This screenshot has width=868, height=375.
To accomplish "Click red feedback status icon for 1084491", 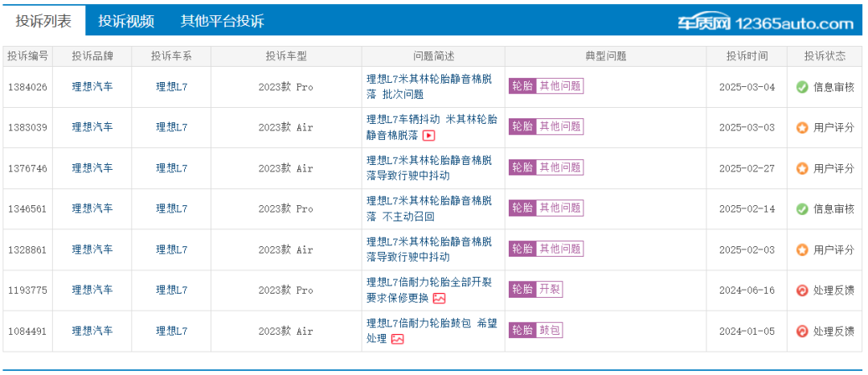I will tap(802, 332).
